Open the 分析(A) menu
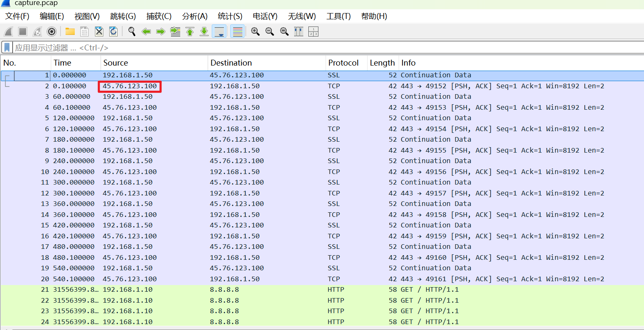The image size is (644, 330). pyautogui.click(x=195, y=16)
